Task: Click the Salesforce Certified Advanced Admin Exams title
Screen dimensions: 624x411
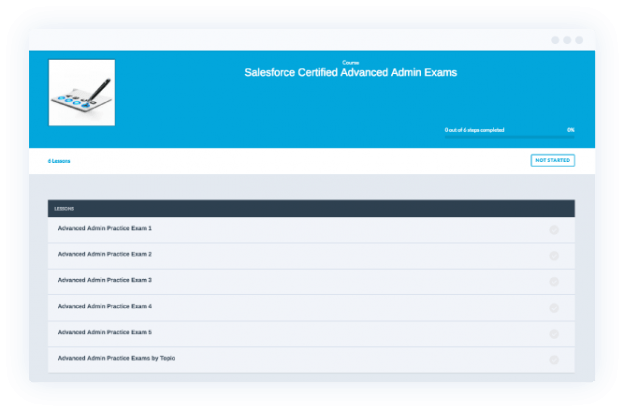Action: (x=351, y=72)
